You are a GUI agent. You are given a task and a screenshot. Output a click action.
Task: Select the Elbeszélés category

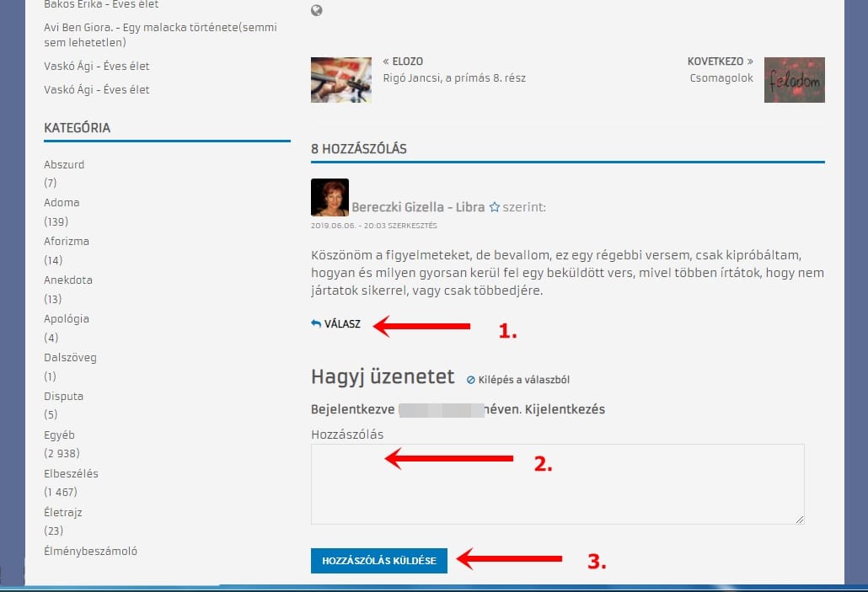point(71,473)
